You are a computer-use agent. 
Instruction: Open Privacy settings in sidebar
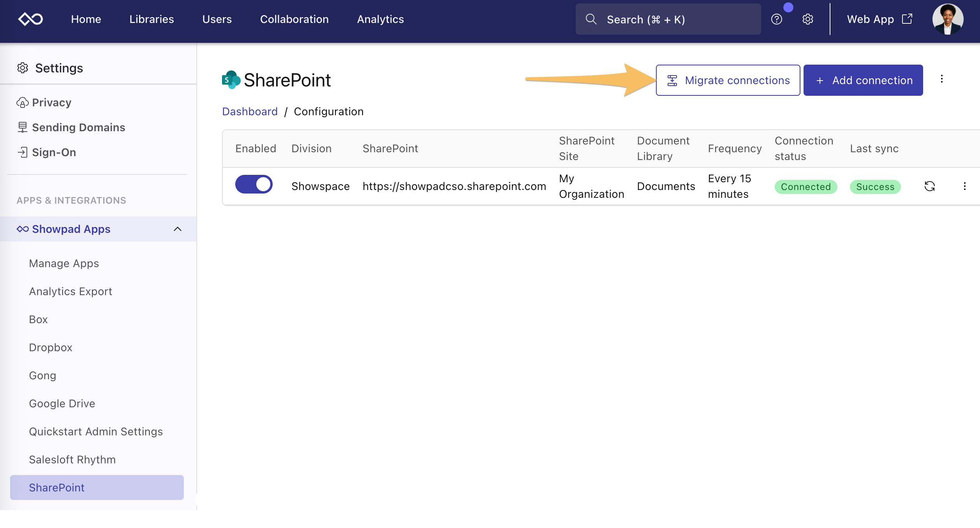click(x=51, y=102)
